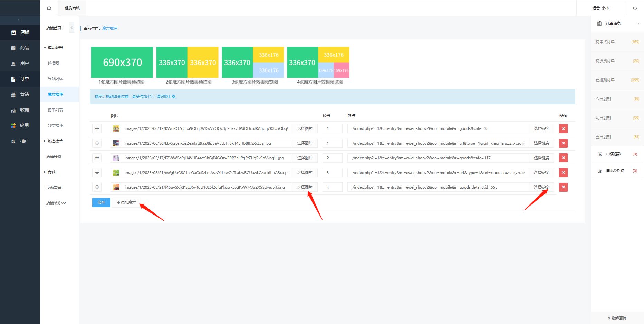This screenshot has height=324, width=644.
Task: Grab the move handle for the xWgUuC6 image row
Action: coord(97,172)
